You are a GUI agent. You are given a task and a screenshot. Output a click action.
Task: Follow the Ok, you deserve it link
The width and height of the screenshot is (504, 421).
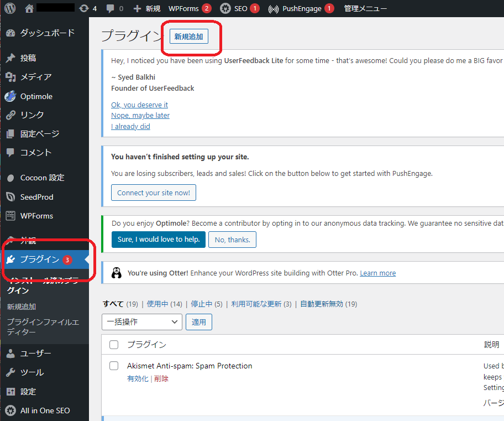pos(139,105)
